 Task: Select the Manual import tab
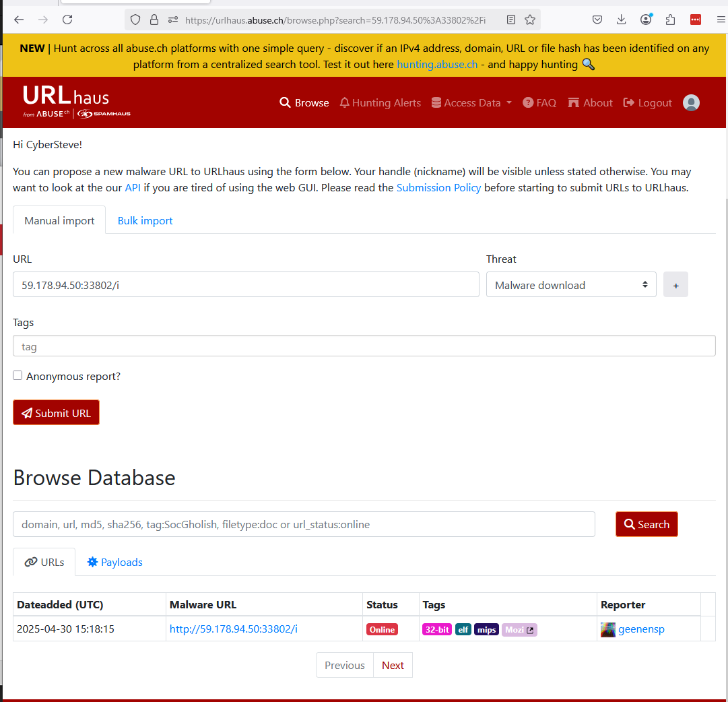click(x=59, y=220)
